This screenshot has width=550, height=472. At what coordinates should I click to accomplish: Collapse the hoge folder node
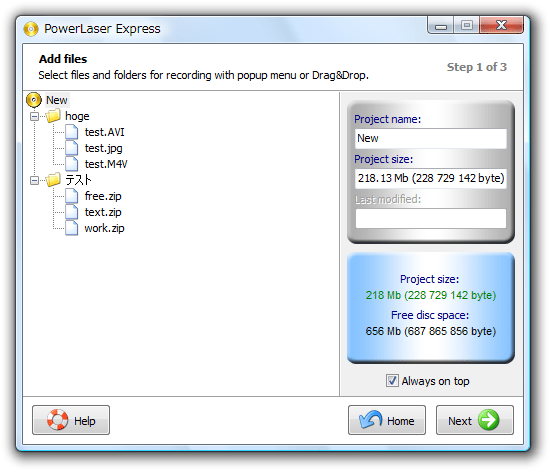coord(34,116)
